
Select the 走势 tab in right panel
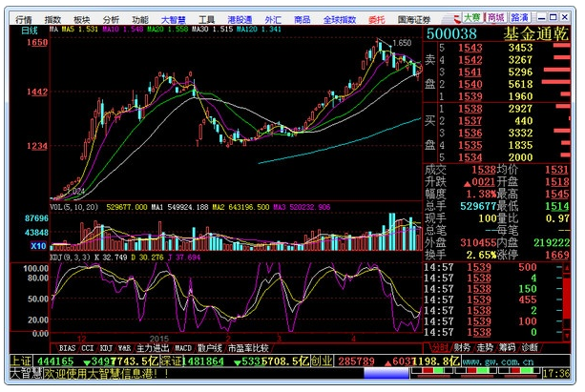point(485,347)
